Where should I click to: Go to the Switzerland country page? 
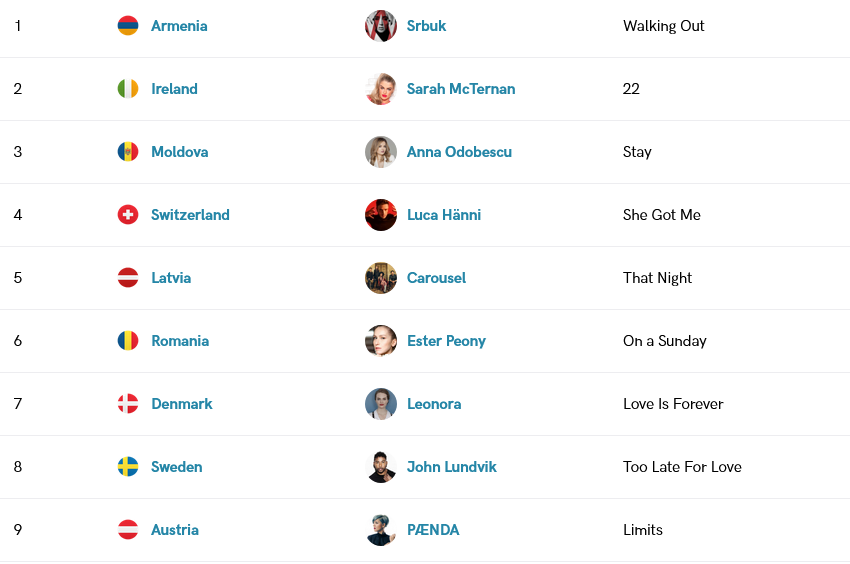[190, 215]
